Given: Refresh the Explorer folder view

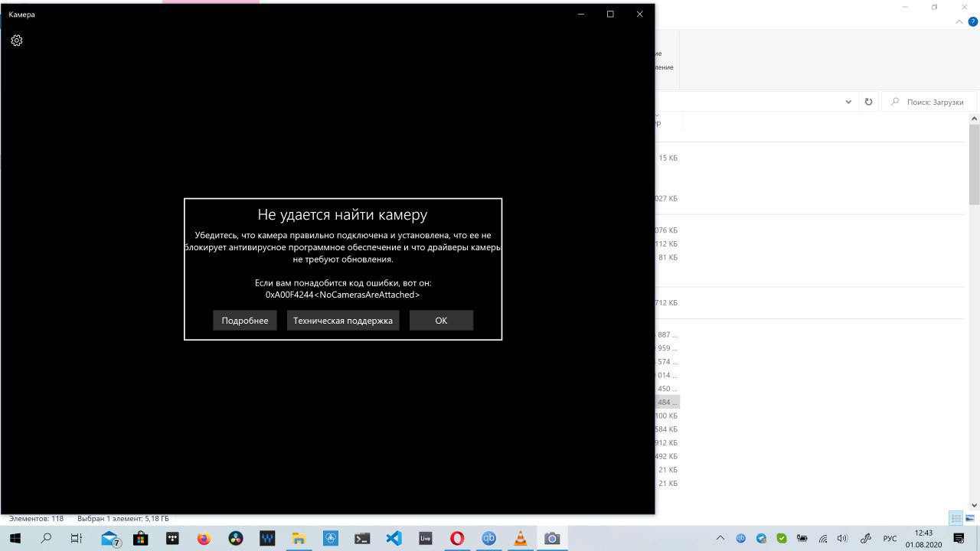Looking at the screenshot, I should (x=868, y=102).
